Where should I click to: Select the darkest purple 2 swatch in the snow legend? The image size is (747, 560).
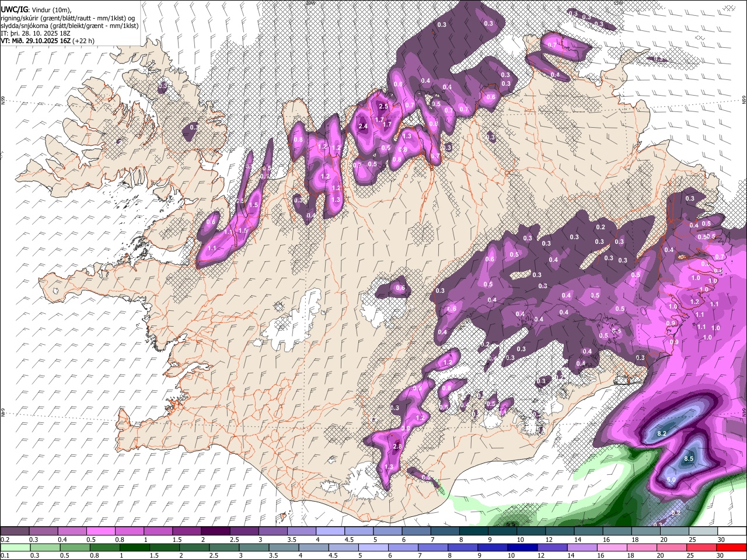215,531
